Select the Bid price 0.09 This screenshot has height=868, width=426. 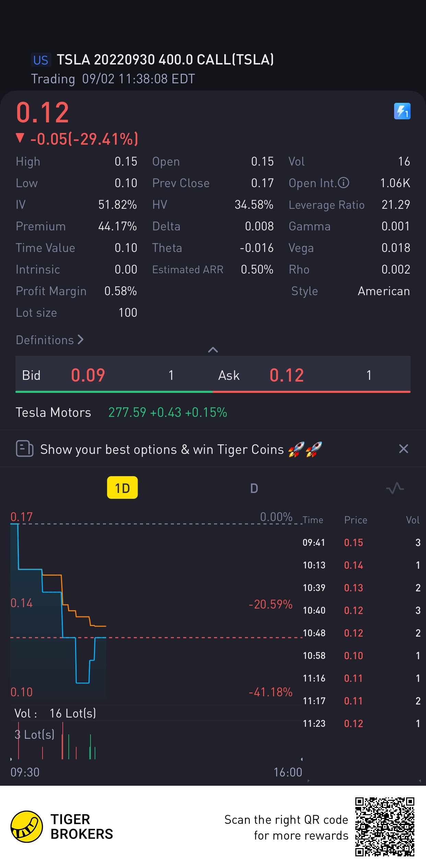88,375
